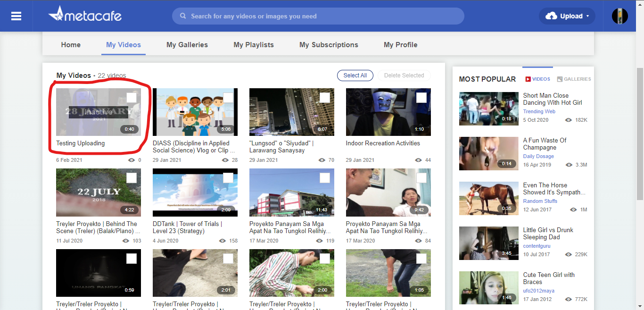Image resolution: width=644 pixels, height=310 pixels.
Task: Go to the Home tab
Action: (x=71, y=45)
